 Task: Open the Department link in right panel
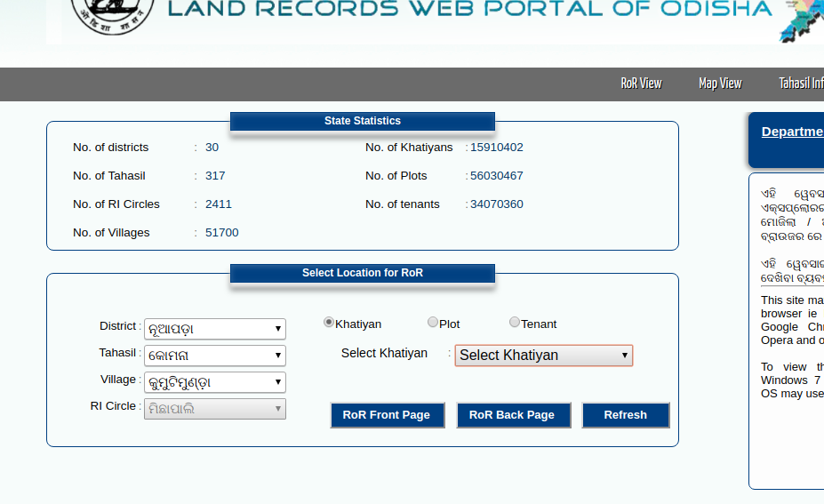click(791, 132)
